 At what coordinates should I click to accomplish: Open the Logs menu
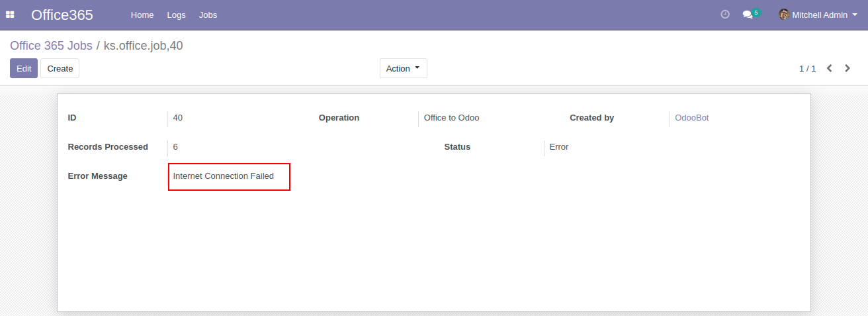pyautogui.click(x=176, y=15)
